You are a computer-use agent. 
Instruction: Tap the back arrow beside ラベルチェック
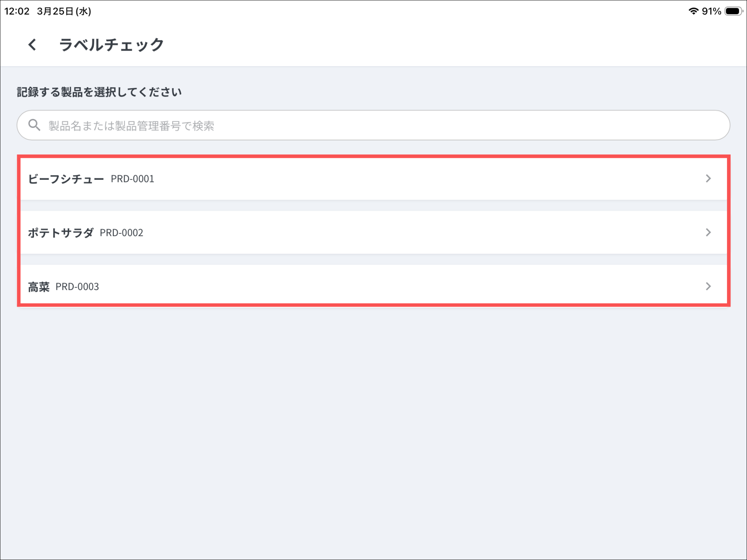(x=32, y=45)
